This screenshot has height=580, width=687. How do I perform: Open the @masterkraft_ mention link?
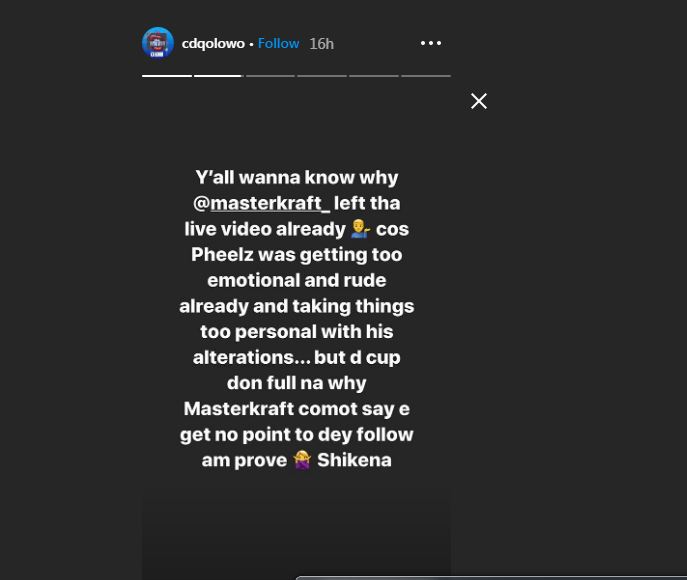tap(269, 203)
